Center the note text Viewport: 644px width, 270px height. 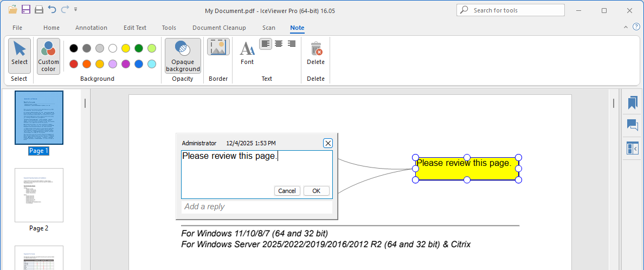[x=279, y=43]
